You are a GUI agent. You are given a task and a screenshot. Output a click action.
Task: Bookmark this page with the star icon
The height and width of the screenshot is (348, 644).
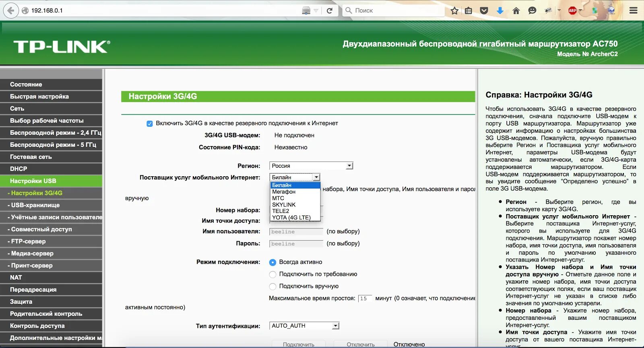click(x=454, y=10)
